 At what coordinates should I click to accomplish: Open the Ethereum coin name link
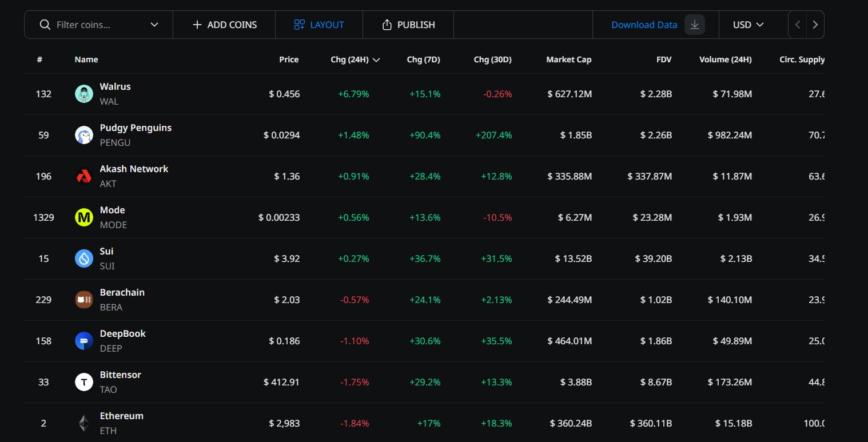122,416
